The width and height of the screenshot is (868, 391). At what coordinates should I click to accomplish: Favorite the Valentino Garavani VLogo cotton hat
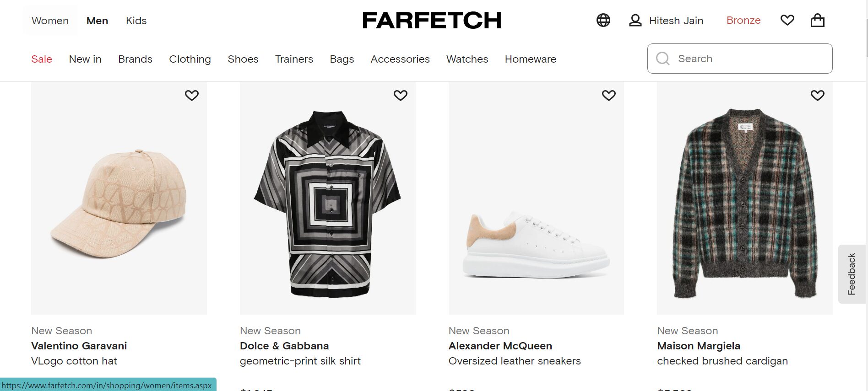click(x=192, y=95)
